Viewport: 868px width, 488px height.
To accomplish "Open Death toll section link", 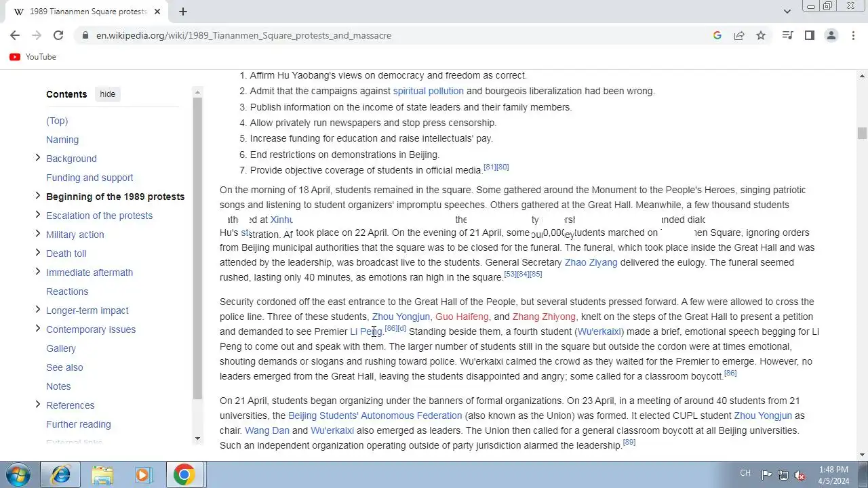I will (66, 253).
